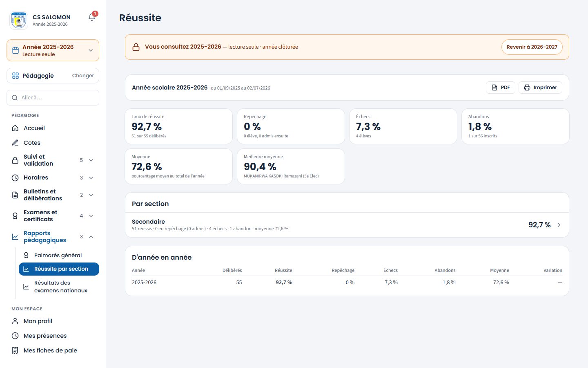Expand the Bulletins et délibérations submenu

[91, 195]
